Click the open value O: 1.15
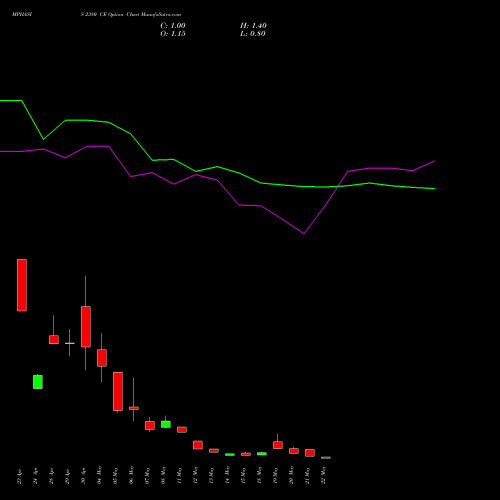 click(x=173, y=34)
